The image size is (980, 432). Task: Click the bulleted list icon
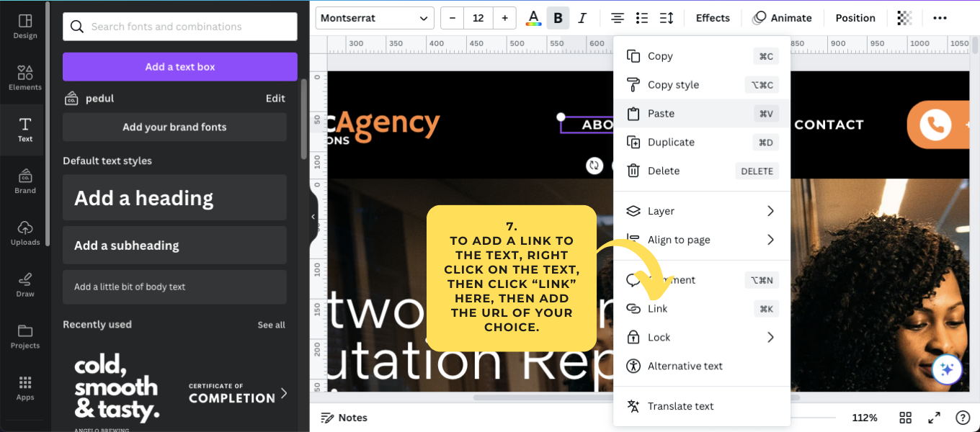(x=641, y=17)
